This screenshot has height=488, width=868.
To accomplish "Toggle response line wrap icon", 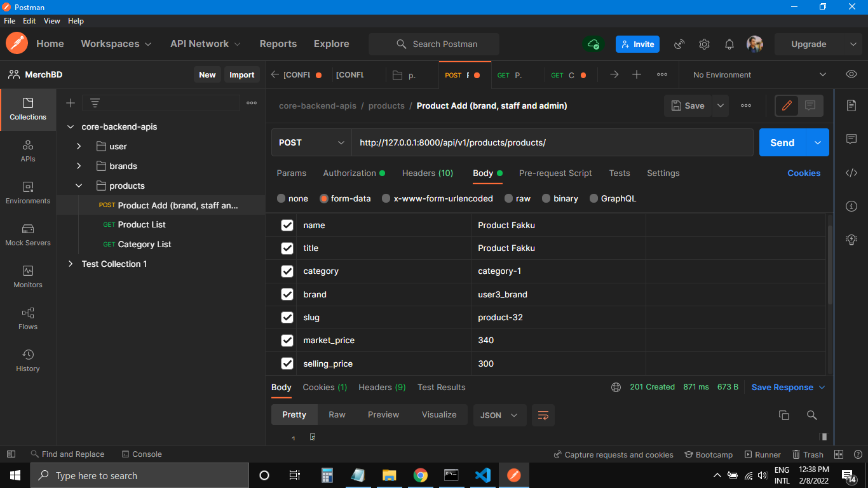I will 543,415.
